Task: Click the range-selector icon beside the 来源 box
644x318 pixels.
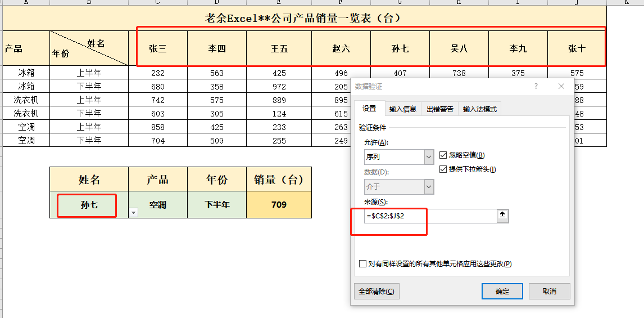Action: pos(503,216)
